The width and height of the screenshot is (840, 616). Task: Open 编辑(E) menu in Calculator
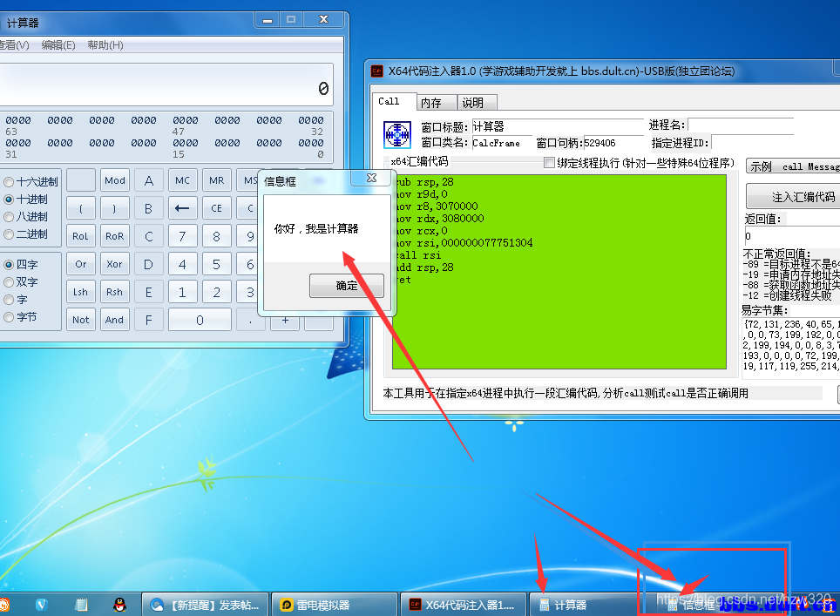(58, 45)
